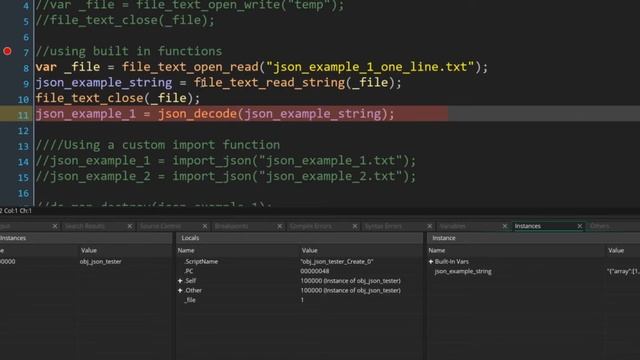
Task: Click the import_json json_example_1.txt comment line
Action: [226, 160]
